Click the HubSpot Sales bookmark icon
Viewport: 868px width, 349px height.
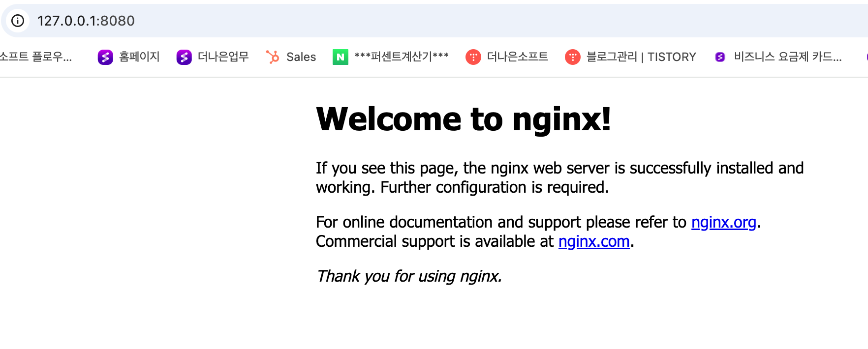pos(273,57)
